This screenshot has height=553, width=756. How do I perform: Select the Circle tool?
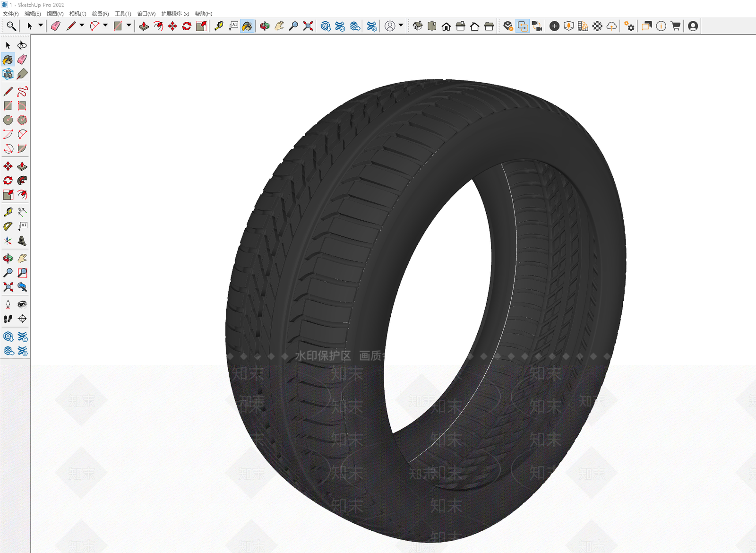tap(8, 120)
